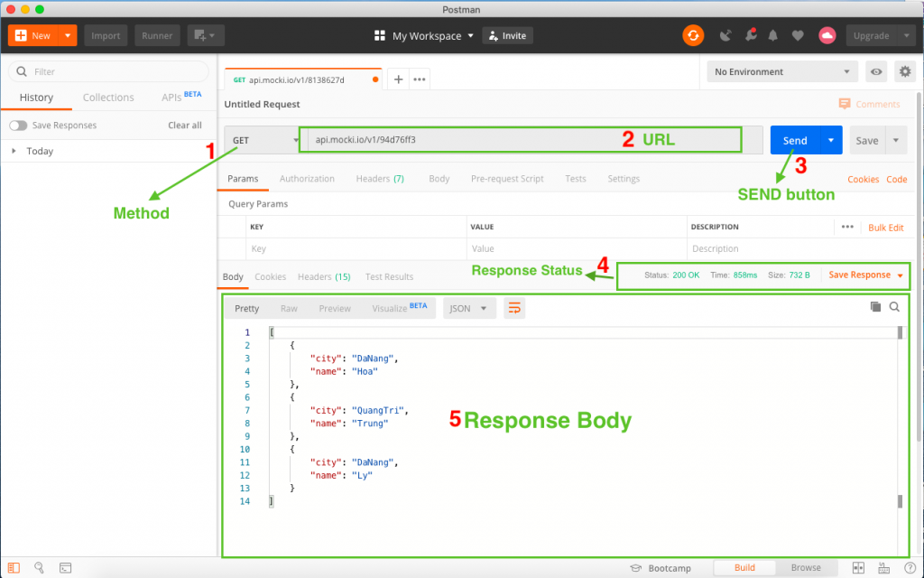The width and height of the screenshot is (924, 578).
Task: Click the sidebar Filter search box
Action: [108, 71]
